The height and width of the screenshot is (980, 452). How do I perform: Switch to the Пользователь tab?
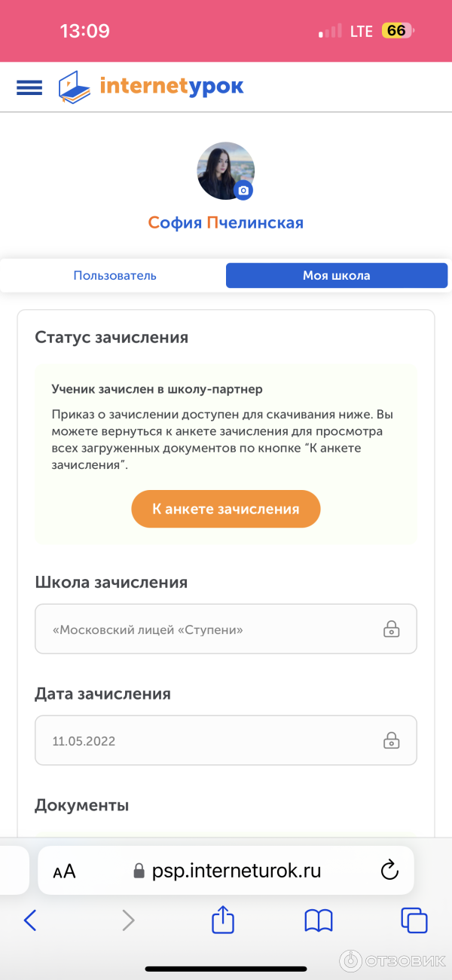(x=115, y=275)
